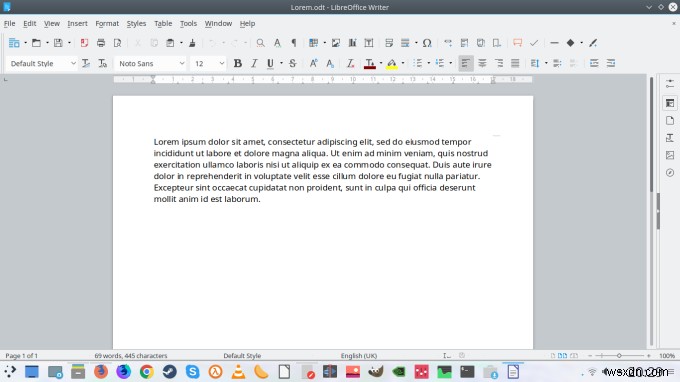The image size is (680, 382).
Task: Toggle Subscript
Action: point(330,64)
